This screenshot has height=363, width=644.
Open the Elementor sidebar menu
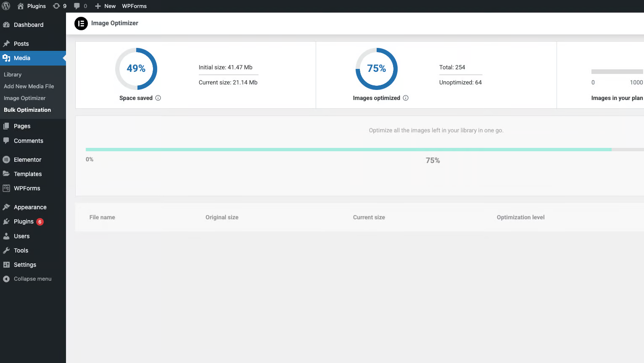27,160
